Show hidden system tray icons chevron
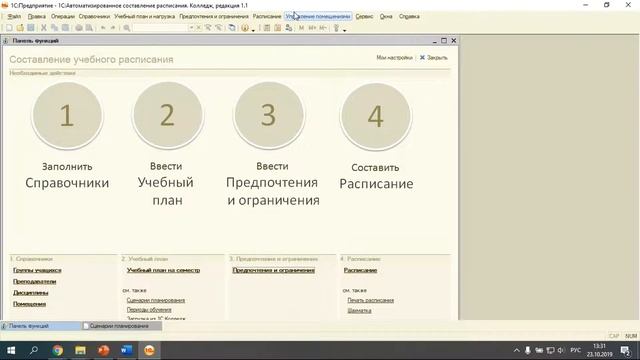 [x=516, y=350]
